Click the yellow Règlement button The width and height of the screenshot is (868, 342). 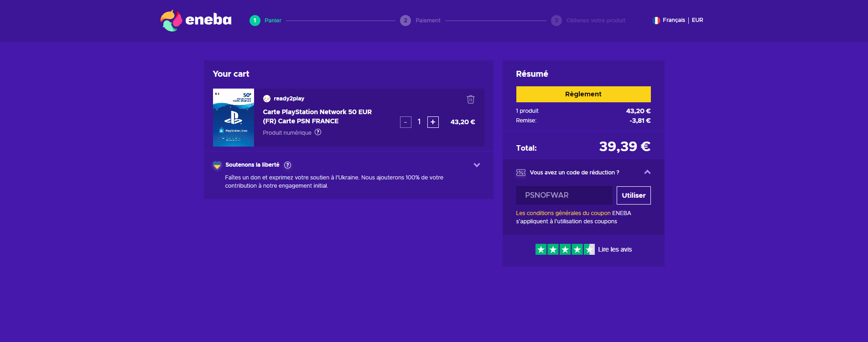pyautogui.click(x=583, y=94)
